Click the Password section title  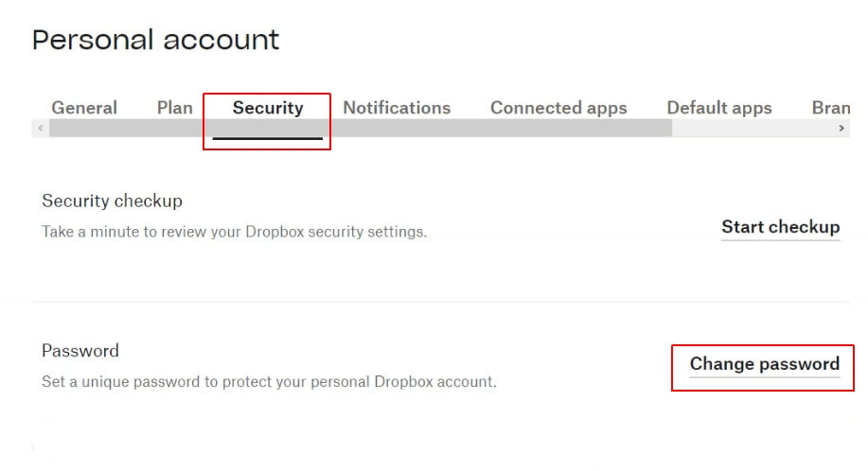pyautogui.click(x=80, y=351)
